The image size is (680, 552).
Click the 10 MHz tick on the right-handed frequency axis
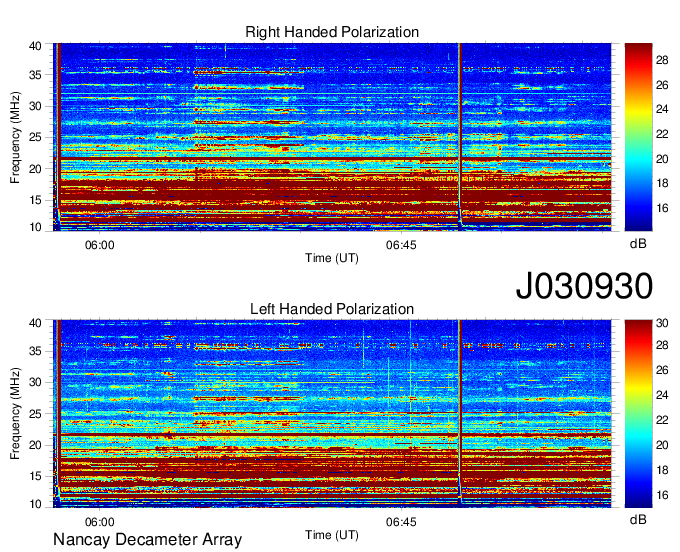tap(36, 227)
